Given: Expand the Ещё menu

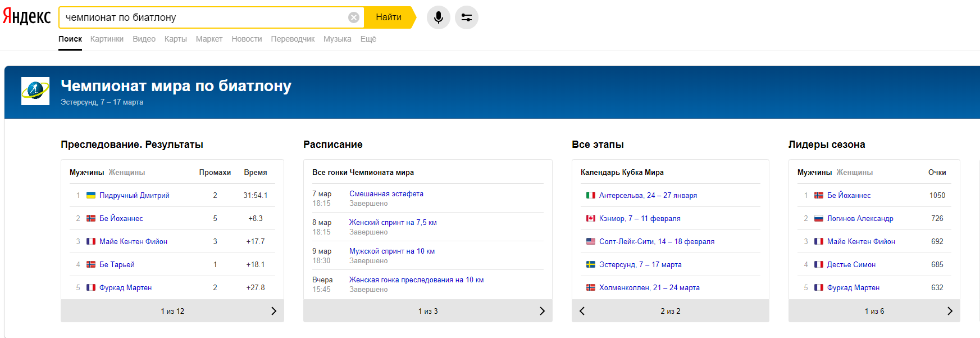Looking at the screenshot, I should (x=368, y=39).
